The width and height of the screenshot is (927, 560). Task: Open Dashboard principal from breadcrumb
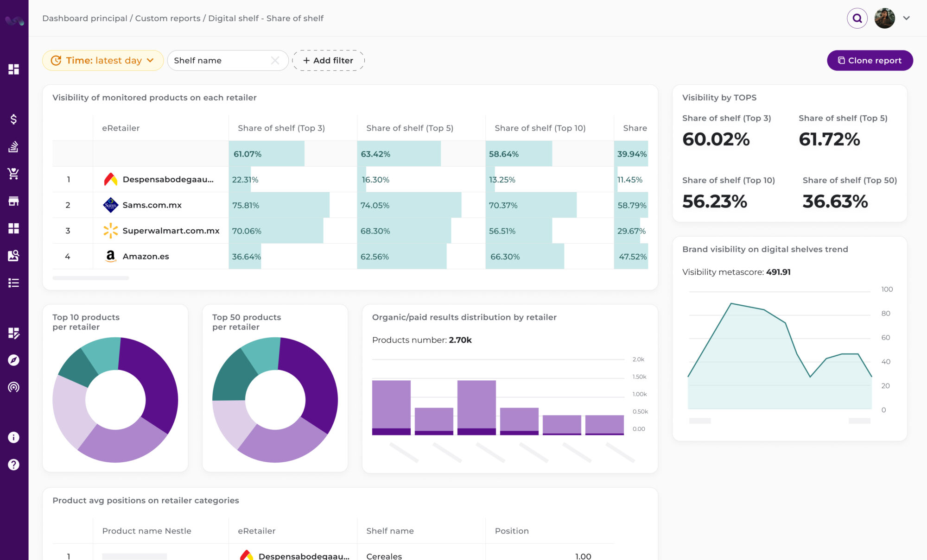[83, 18]
